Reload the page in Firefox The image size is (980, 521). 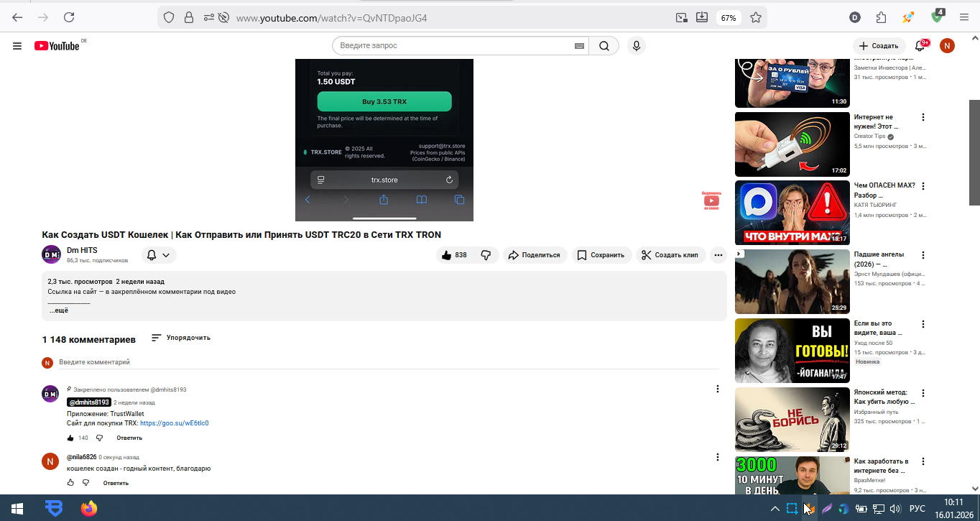(x=69, y=17)
